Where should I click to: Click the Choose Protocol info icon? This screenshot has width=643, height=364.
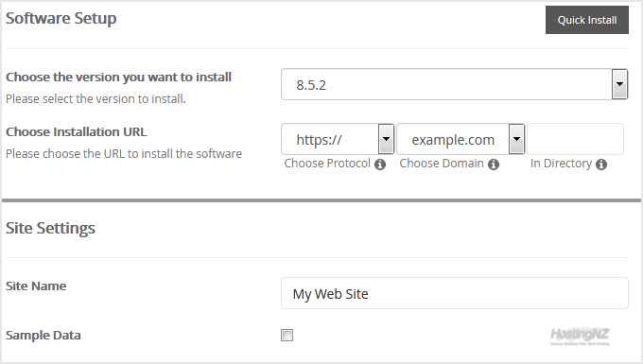click(x=380, y=165)
